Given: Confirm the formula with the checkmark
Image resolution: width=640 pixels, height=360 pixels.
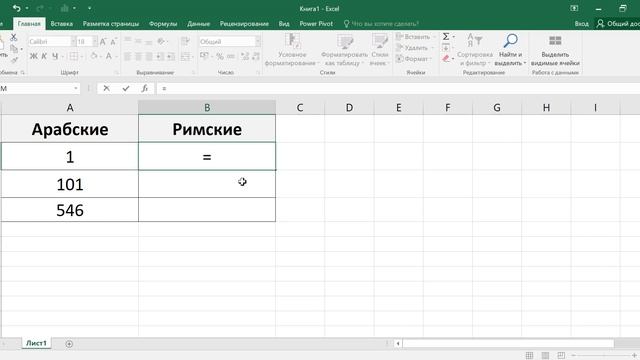Looking at the screenshot, I should tap(126, 88).
